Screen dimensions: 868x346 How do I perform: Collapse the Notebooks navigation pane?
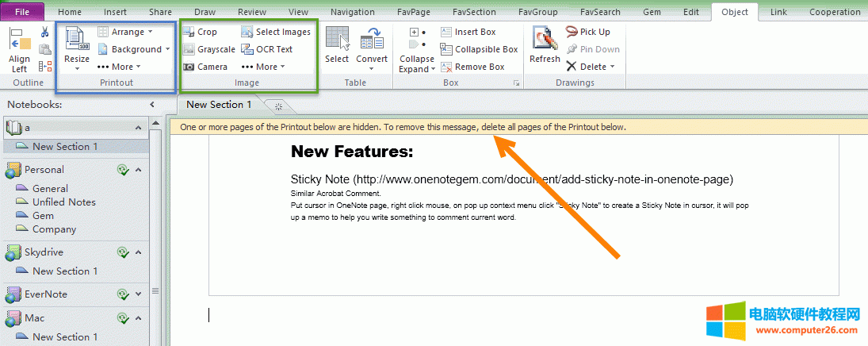point(152,104)
